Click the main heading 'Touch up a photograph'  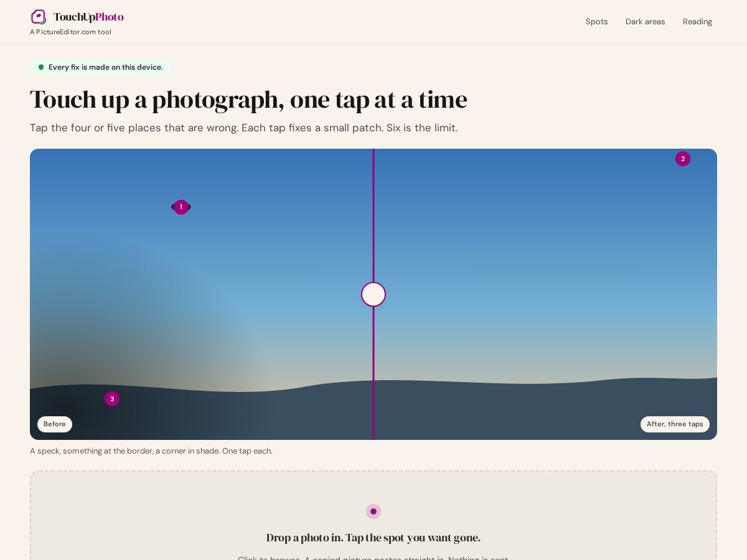point(248,100)
